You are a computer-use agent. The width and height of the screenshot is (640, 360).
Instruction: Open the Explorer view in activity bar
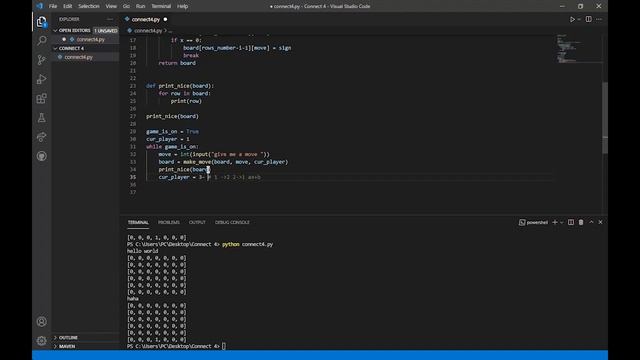[x=41, y=21]
